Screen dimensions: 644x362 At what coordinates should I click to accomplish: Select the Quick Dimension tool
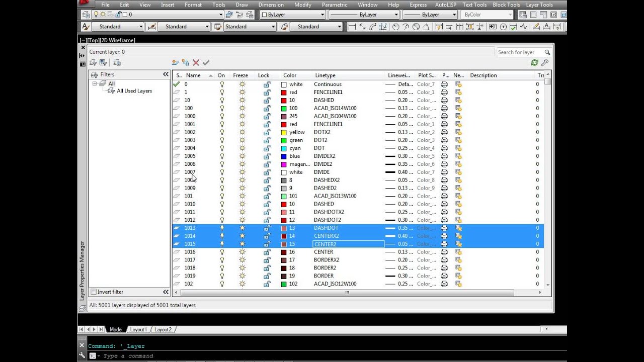pyautogui.click(x=440, y=27)
